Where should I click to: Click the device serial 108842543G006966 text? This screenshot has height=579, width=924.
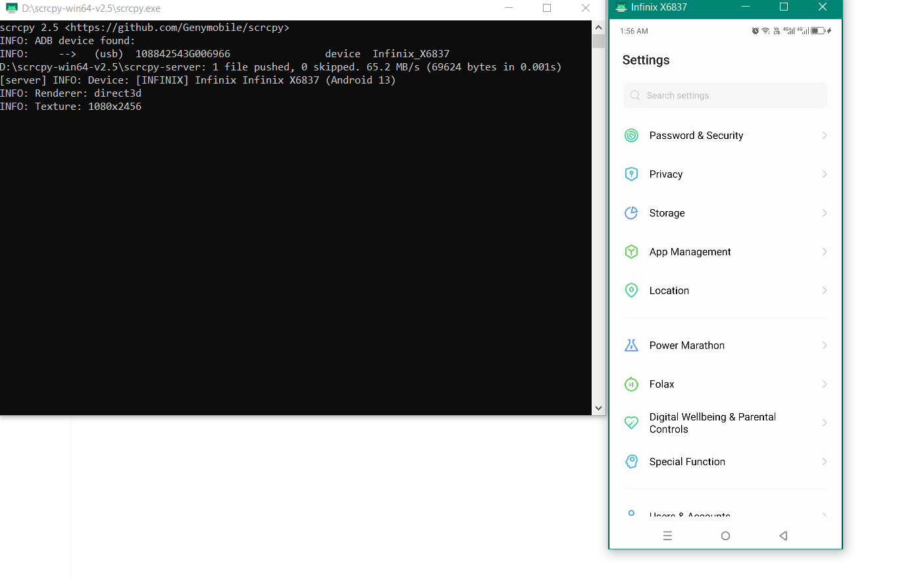click(183, 54)
